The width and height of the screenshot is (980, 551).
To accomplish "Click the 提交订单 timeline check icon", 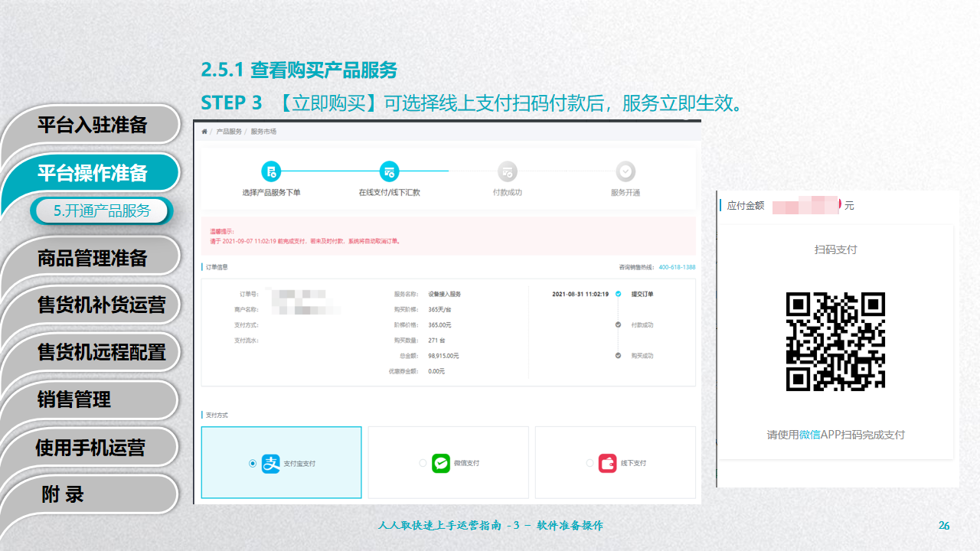I will pos(618,294).
